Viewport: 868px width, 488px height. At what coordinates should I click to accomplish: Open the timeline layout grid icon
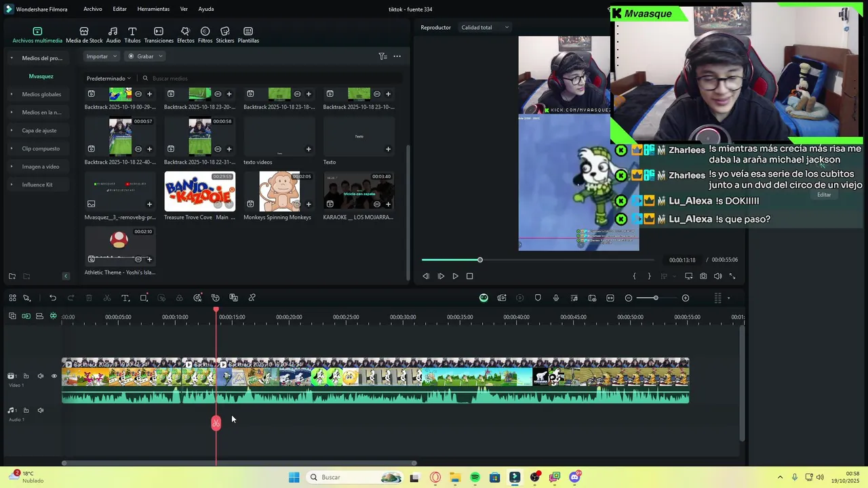pyautogui.click(x=12, y=298)
